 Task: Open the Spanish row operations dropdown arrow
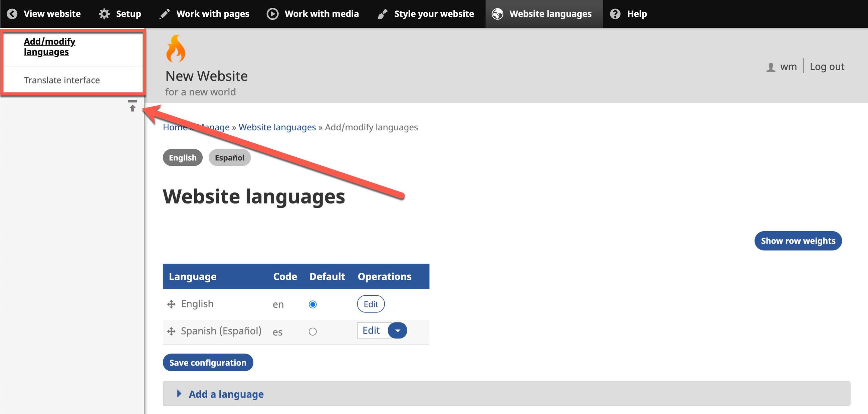click(397, 330)
